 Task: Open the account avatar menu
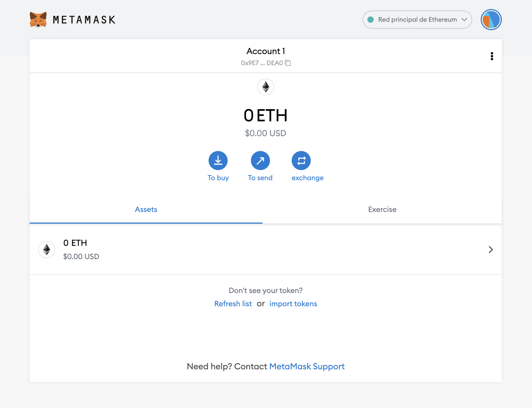point(491,20)
